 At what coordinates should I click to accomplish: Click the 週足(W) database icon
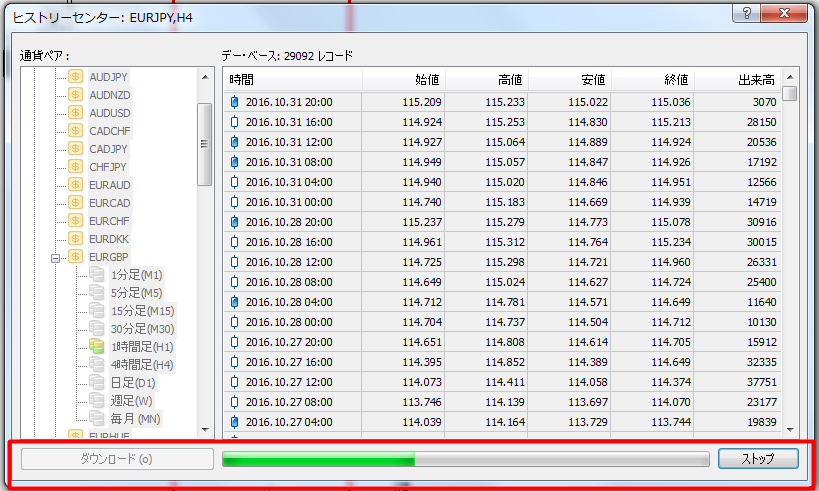pyautogui.click(x=97, y=400)
